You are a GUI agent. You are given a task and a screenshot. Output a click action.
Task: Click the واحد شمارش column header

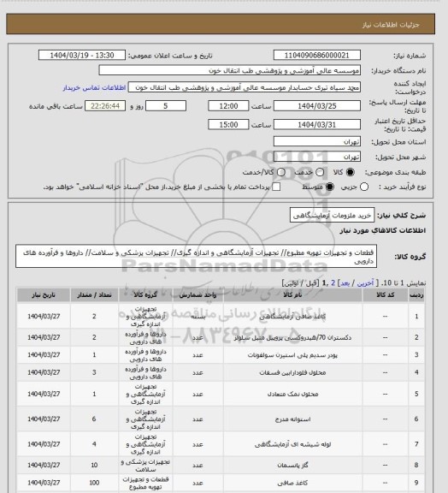pyautogui.click(x=197, y=295)
